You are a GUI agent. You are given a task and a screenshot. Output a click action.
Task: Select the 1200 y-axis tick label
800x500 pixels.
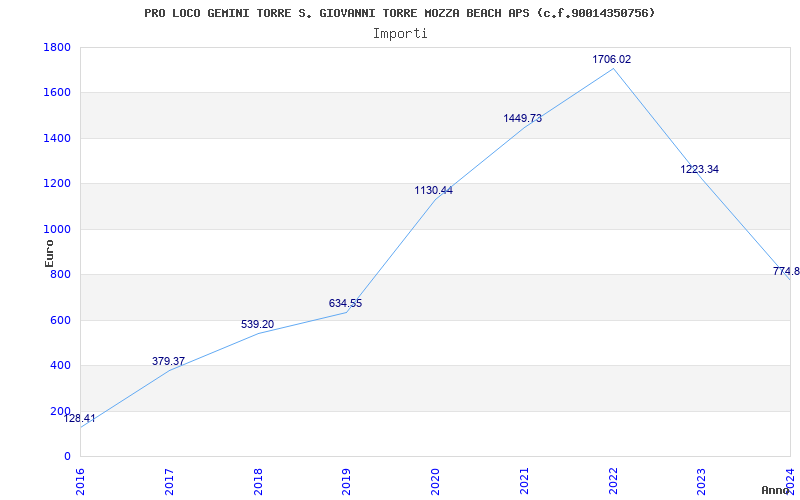(57, 184)
